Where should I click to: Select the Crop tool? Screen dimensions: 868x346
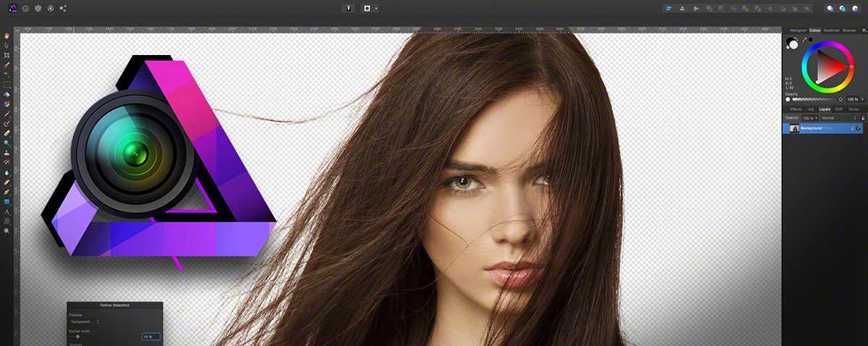(x=7, y=55)
